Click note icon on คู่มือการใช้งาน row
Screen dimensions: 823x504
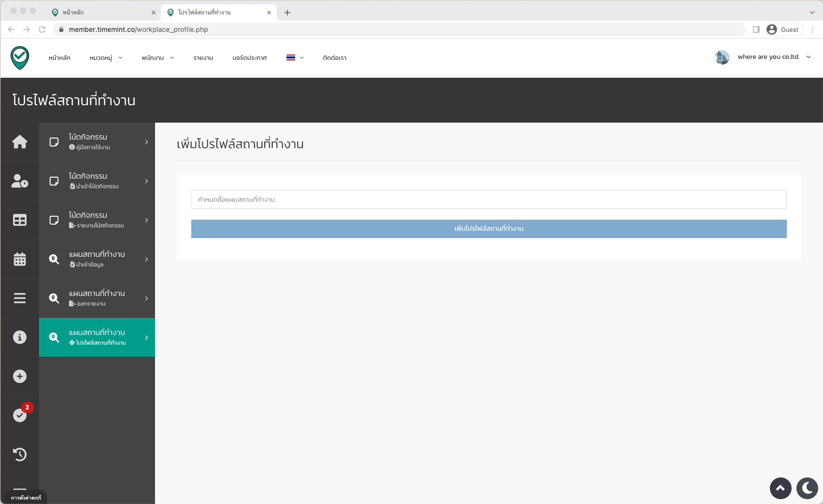(x=54, y=142)
